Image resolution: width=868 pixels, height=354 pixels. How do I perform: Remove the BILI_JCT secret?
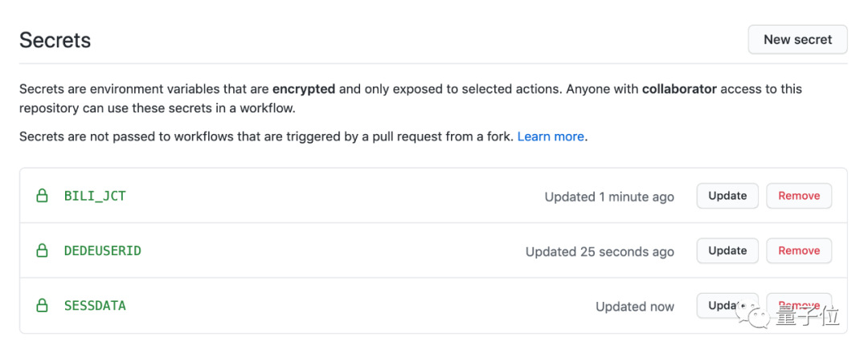(799, 196)
